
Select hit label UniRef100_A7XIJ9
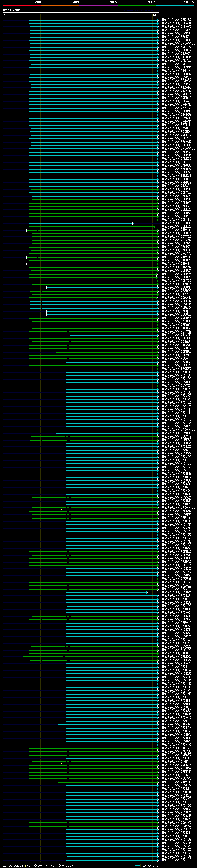click(x=177, y=860)
